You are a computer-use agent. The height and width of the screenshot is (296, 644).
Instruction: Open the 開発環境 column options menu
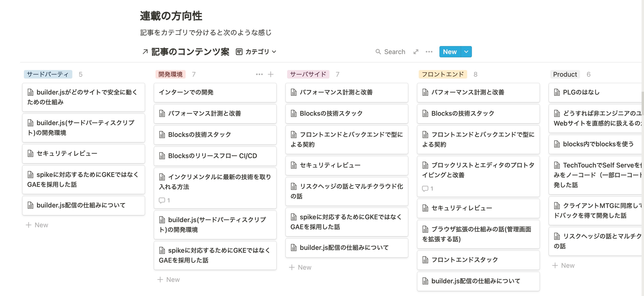coord(259,74)
